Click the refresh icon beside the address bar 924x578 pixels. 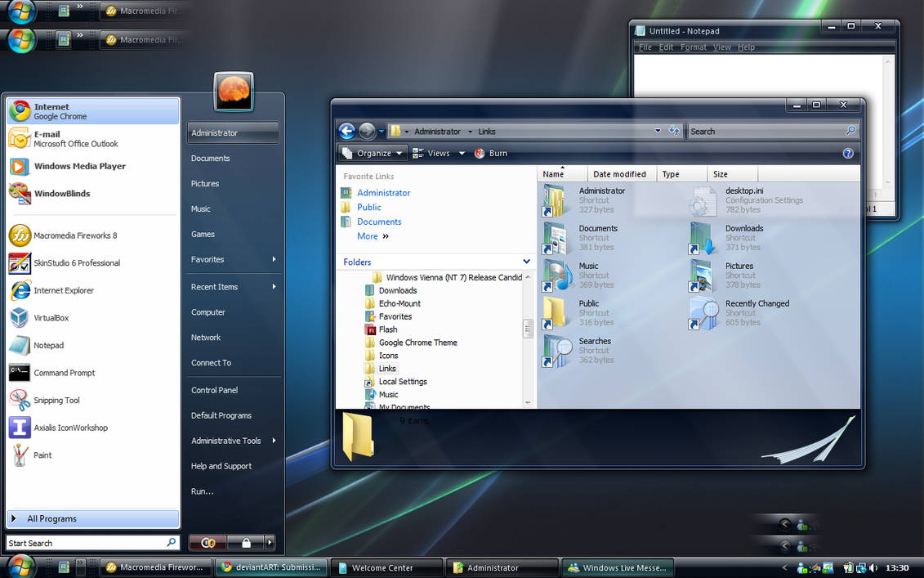click(675, 131)
